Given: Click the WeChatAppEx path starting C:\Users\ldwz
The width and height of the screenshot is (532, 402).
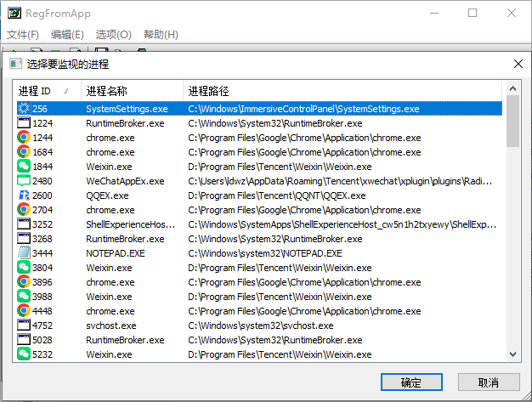Looking at the screenshot, I should (x=340, y=181).
